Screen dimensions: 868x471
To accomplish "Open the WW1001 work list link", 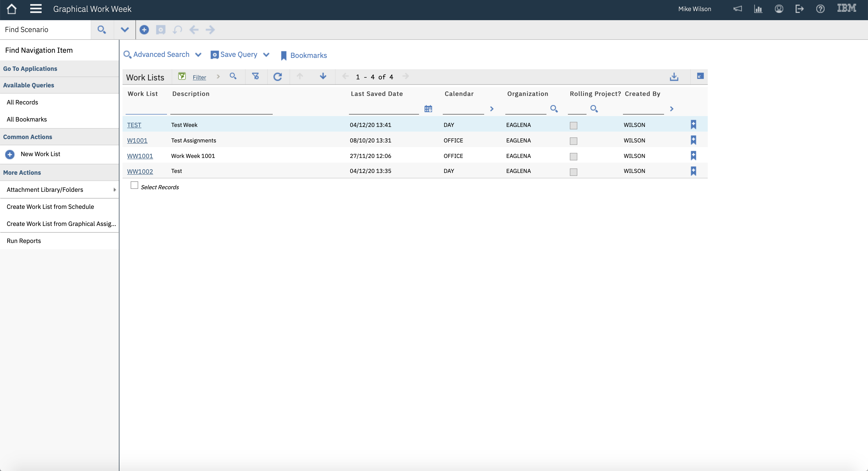I will 140,156.
